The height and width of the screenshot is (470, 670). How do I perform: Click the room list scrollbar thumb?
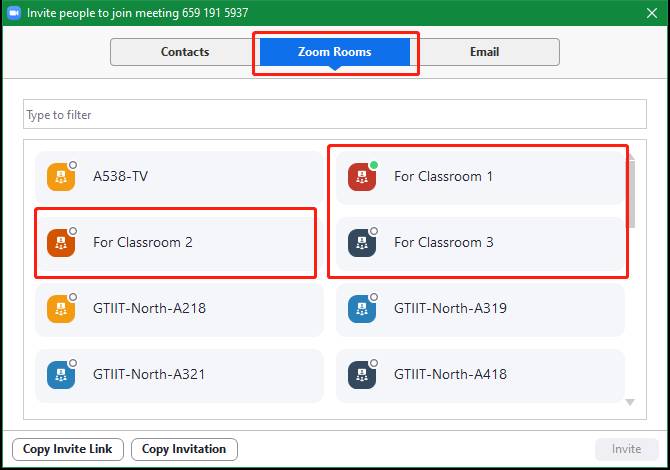pos(631,193)
